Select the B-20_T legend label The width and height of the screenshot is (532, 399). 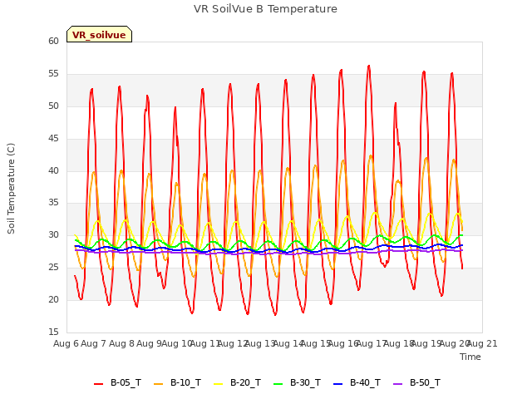(x=246, y=383)
